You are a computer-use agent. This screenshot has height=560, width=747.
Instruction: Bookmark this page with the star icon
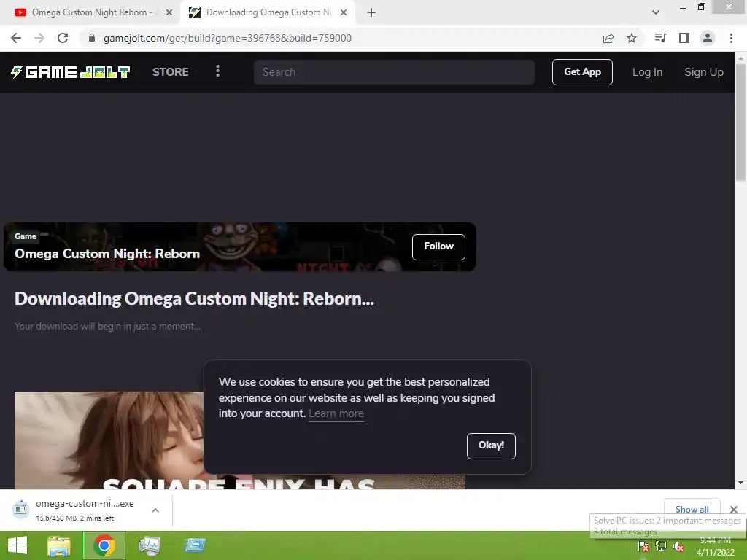pos(632,38)
